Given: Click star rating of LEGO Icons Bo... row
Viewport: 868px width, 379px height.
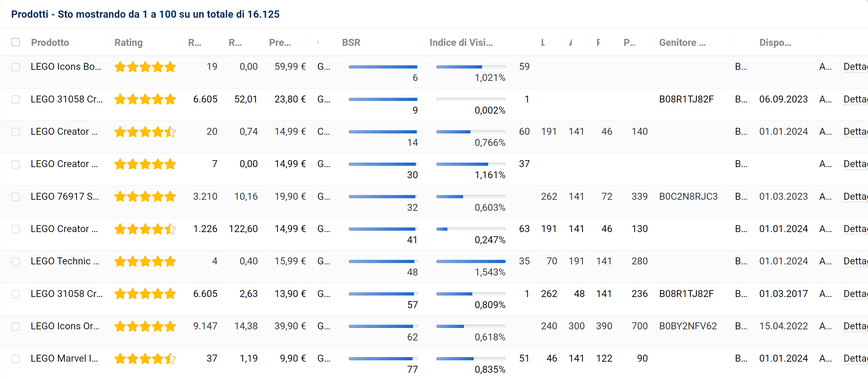Looking at the screenshot, I should tap(145, 67).
